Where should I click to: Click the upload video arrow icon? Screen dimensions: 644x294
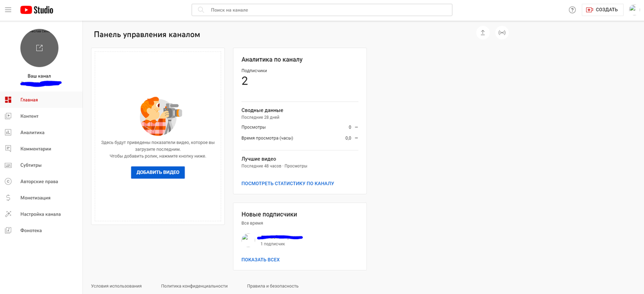[x=482, y=33]
